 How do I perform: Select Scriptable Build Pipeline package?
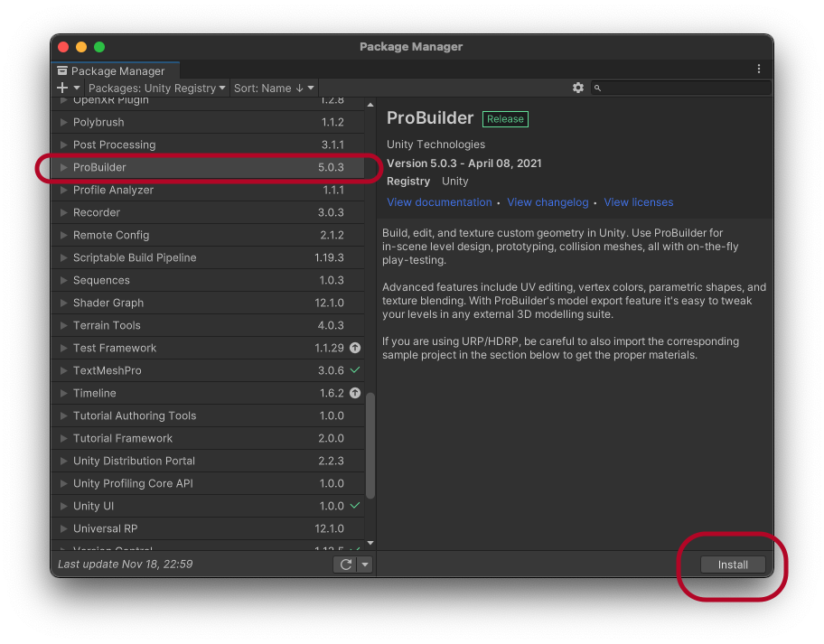[208, 257]
